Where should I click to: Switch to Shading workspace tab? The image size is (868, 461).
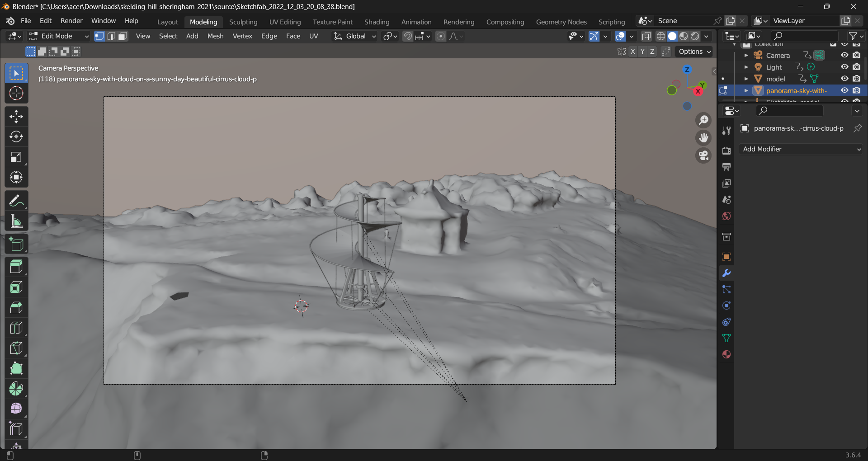(x=377, y=22)
